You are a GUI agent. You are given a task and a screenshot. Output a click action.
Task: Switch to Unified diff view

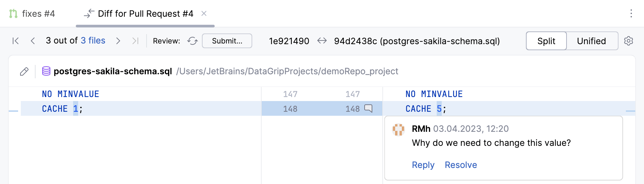pos(591,41)
